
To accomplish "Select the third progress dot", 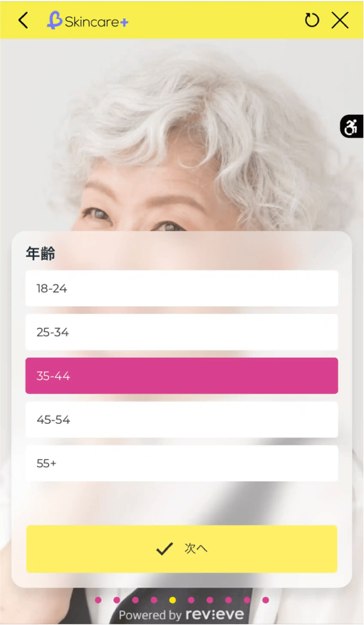I will pyautogui.click(x=135, y=600).
